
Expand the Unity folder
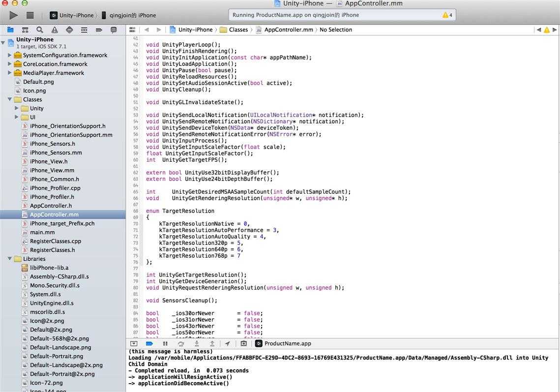coord(16,108)
